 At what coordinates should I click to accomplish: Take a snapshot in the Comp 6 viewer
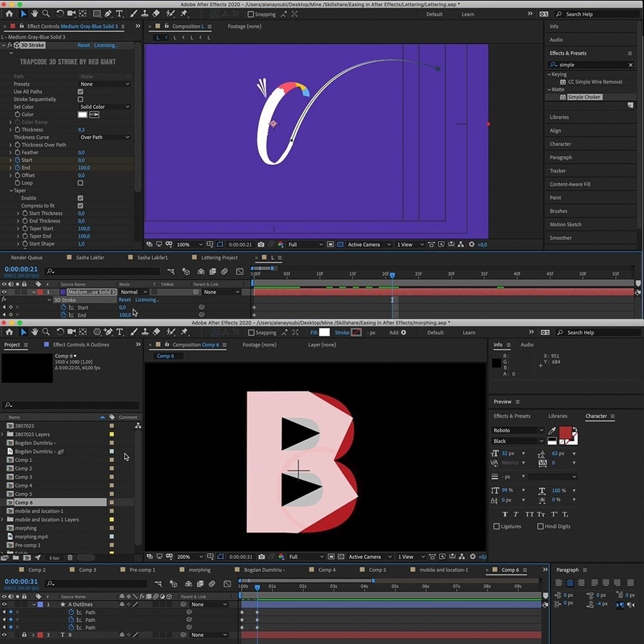coord(261,556)
